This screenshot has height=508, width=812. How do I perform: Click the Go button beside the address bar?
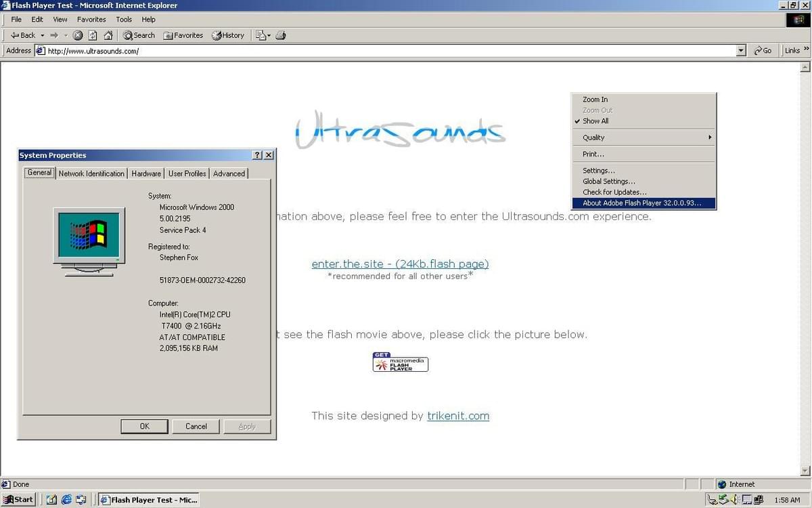tap(763, 51)
